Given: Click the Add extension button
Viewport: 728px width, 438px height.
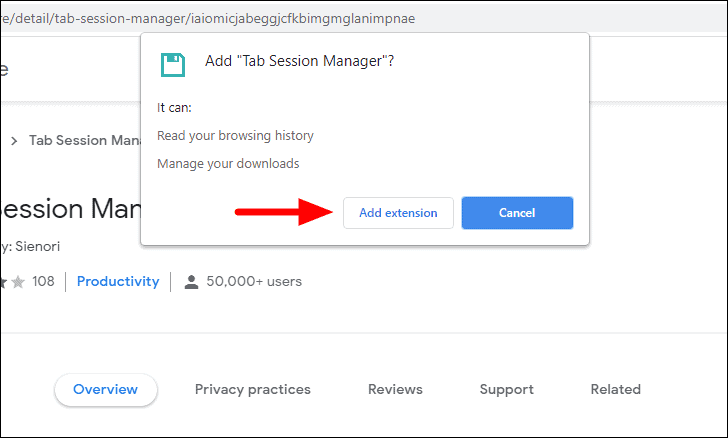Looking at the screenshot, I should point(398,213).
